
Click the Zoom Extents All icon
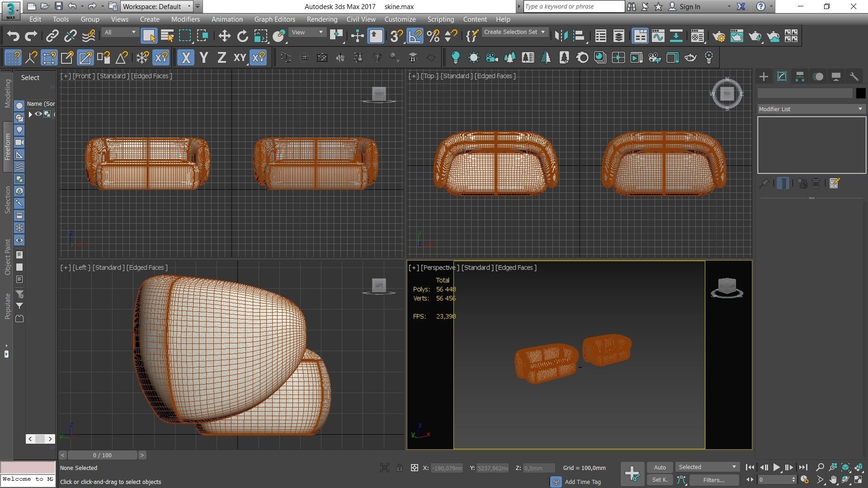click(858, 467)
